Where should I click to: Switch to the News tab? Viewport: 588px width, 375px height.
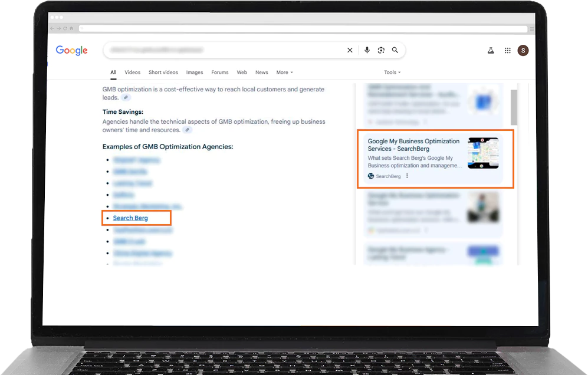point(262,72)
